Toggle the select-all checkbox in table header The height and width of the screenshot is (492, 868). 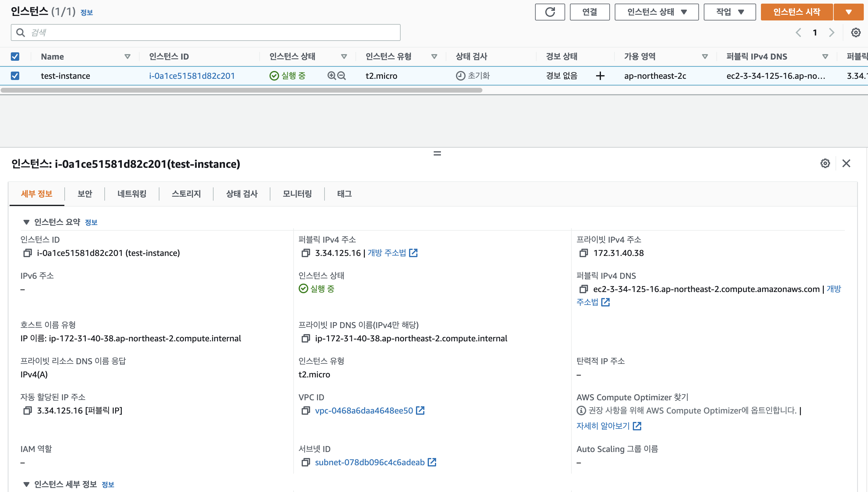(x=15, y=57)
